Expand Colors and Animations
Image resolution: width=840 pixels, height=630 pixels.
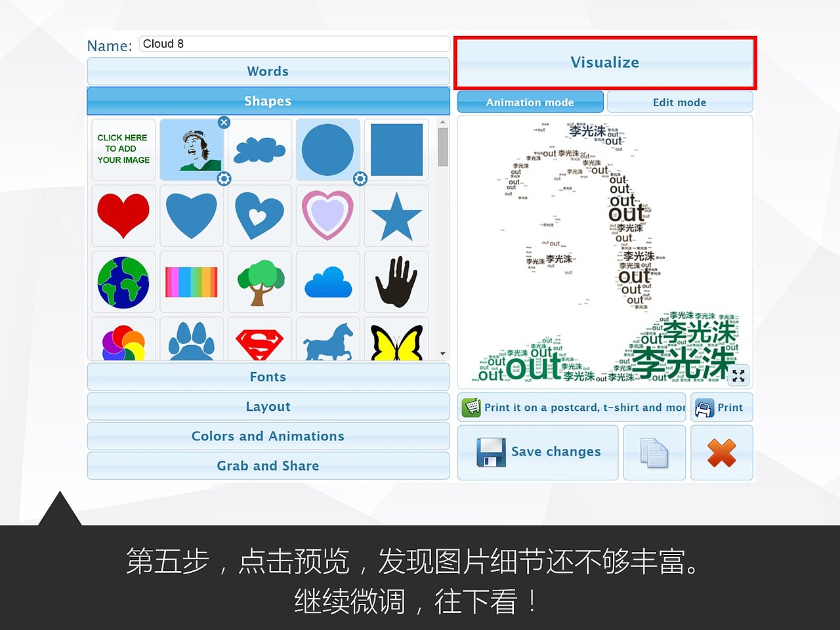[x=268, y=436]
